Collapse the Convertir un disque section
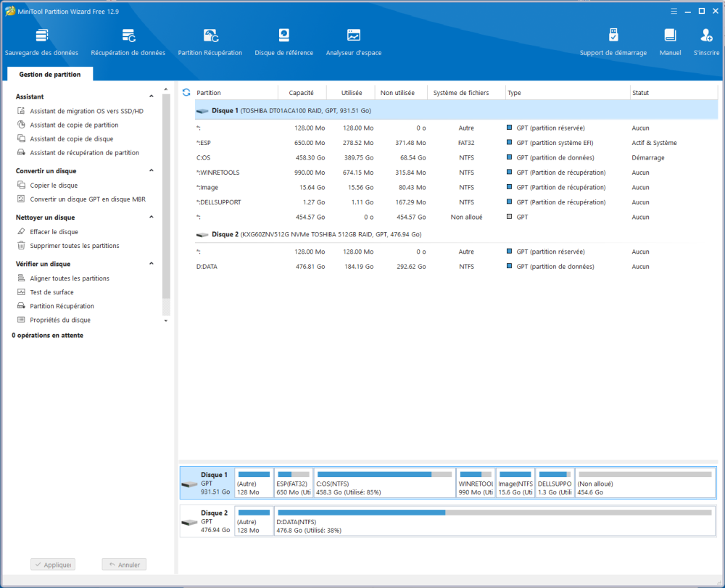This screenshot has height=588, width=725. (152, 171)
